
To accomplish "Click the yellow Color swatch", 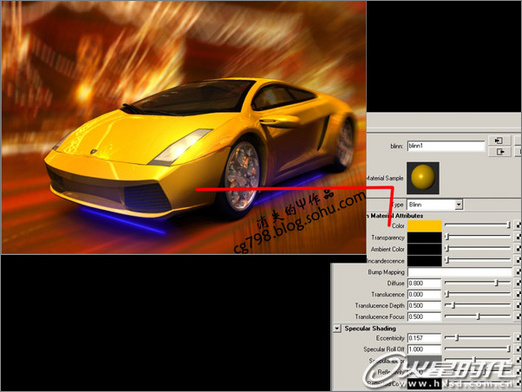I will coord(424,226).
